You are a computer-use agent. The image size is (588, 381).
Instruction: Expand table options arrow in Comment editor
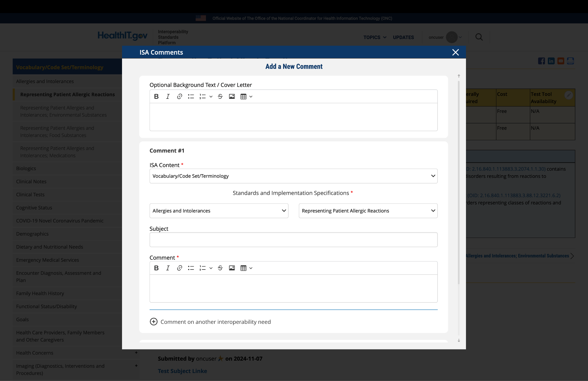(251, 268)
